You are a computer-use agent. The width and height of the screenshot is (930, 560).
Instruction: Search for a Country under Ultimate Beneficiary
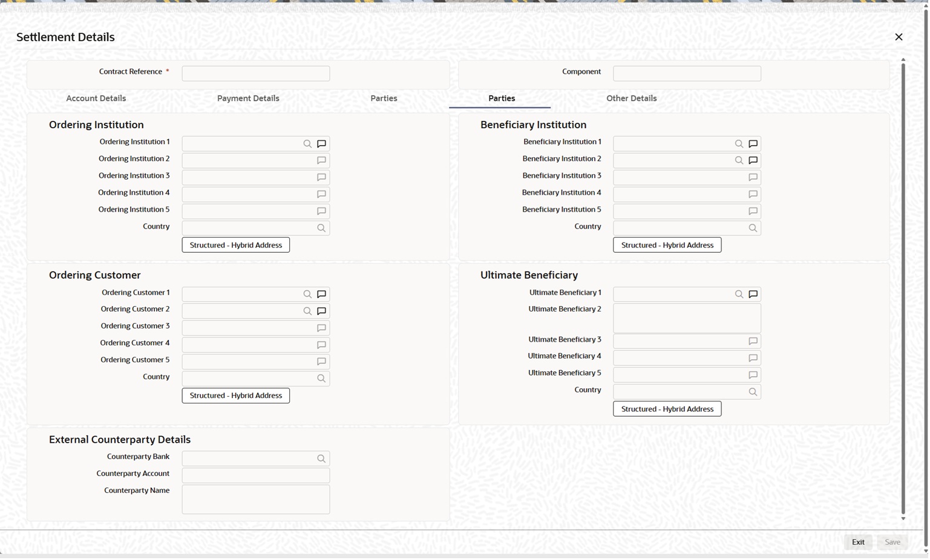tap(753, 392)
